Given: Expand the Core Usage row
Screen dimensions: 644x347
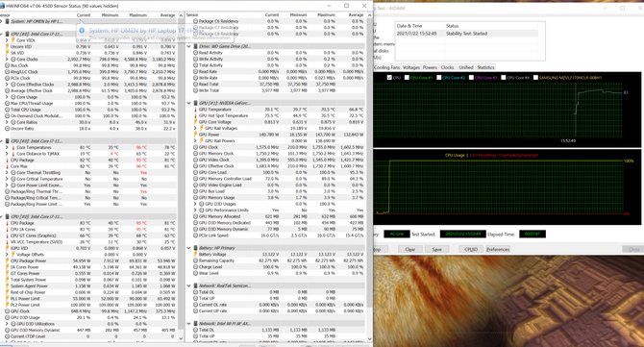Looking at the screenshot, I should coord(7,97).
